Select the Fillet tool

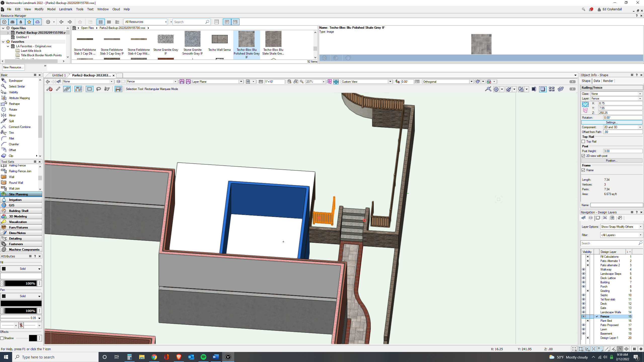[x=11, y=139]
